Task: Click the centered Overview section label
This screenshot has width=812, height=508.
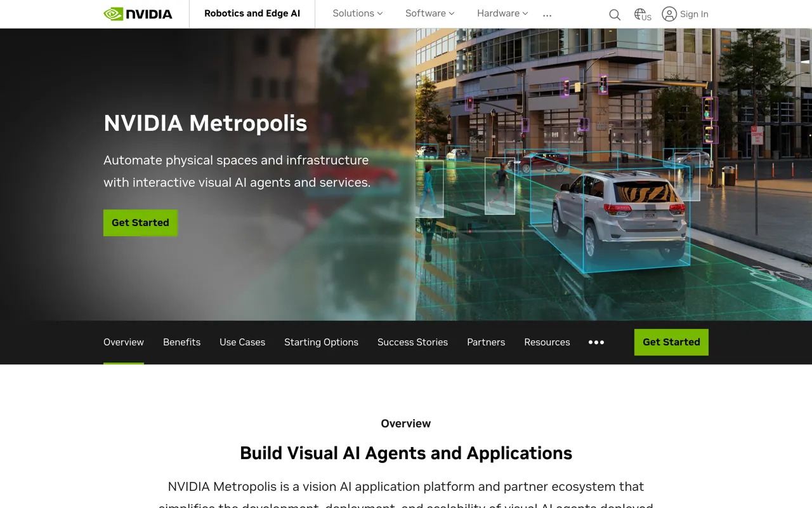Action: (x=406, y=424)
